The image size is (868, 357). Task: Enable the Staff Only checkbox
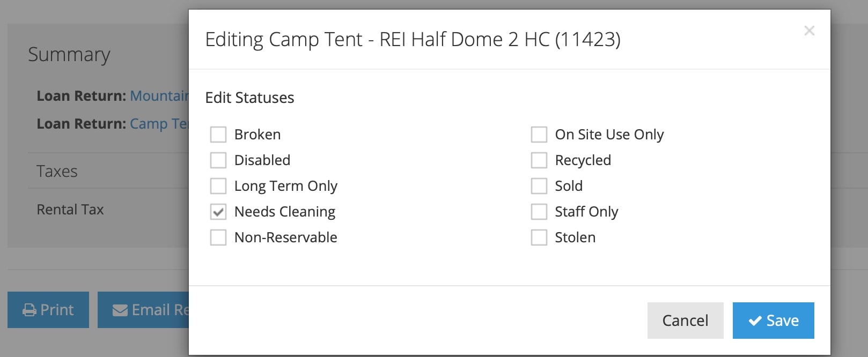pyautogui.click(x=539, y=212)
